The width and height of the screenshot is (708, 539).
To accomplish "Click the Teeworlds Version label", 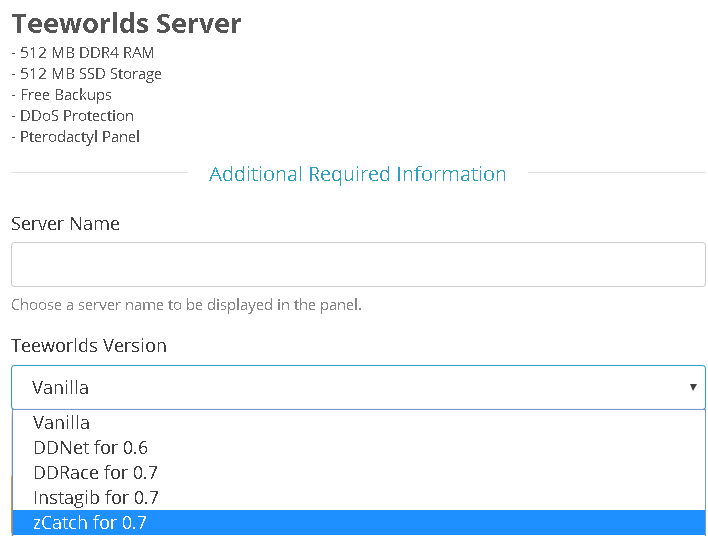I will (89, 346).
